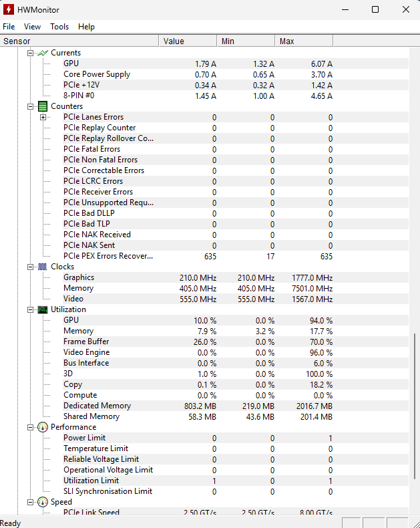Screen dimensions: 420x528
Task: Open the View menu
Action: (32, 27)
